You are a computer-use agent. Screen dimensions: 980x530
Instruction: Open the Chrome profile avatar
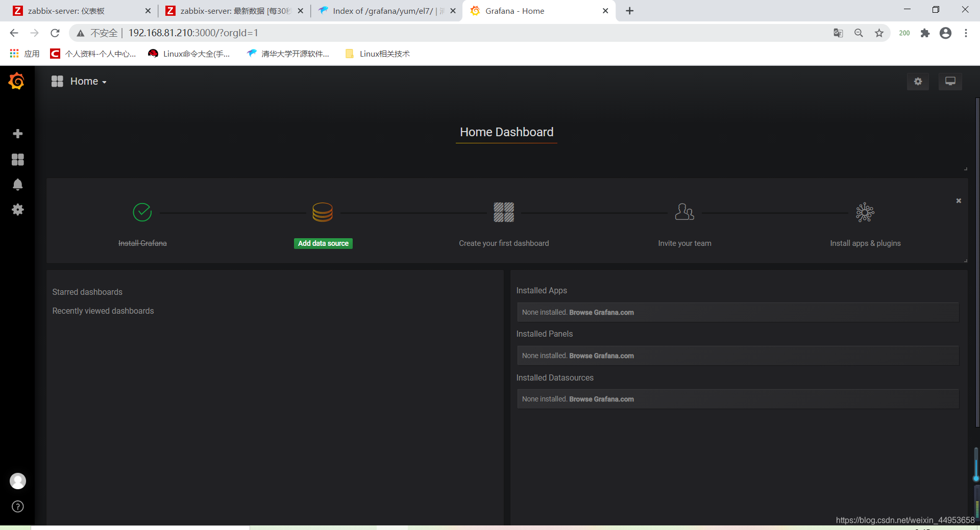[x=945, y=33]
